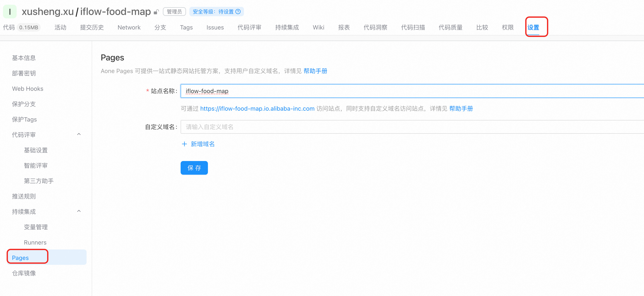Select 仓库镜像 in sidebar
This screenshot has width=644, height=296.
point(24,273)
